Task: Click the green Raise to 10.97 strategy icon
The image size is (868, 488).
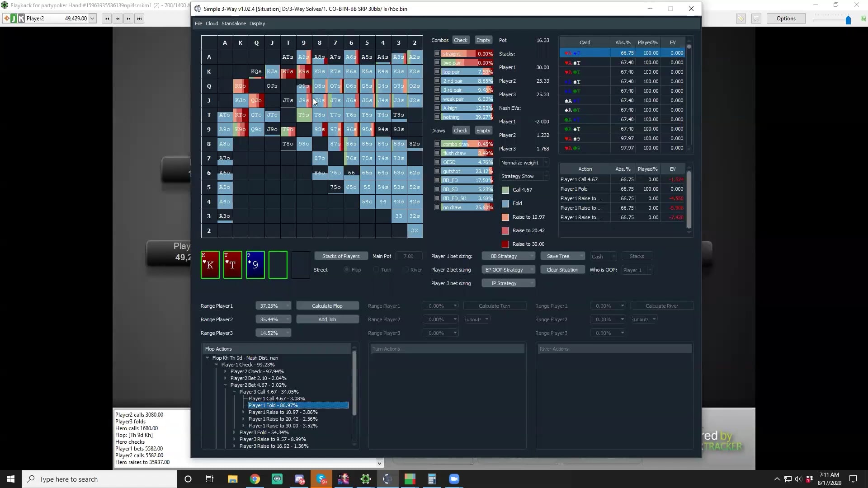Action: point(505,217)
